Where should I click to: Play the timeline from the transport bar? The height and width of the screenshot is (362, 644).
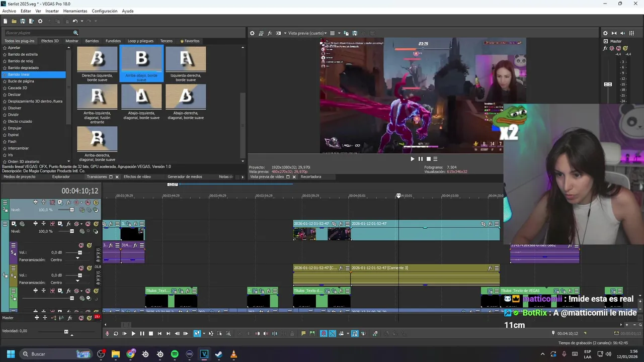click(x=133, y=333)
